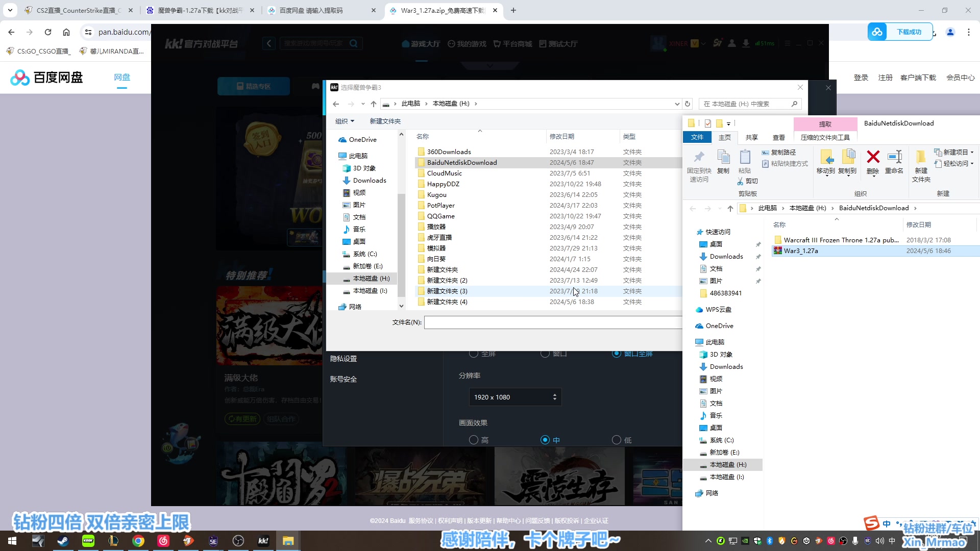Open the browser home page
The height and width of the screenshot is (551, 980).
pyautogui.click(x=66, y=32)
